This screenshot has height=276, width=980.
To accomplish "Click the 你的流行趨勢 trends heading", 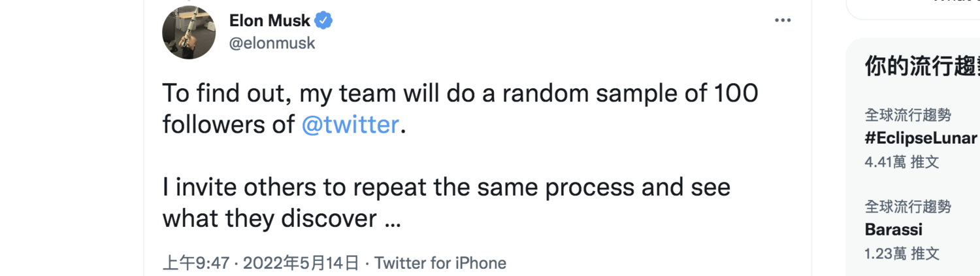I will 922,67.
